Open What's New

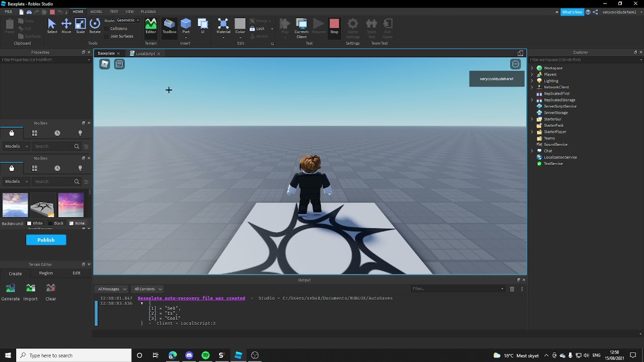tap(572, 12)
